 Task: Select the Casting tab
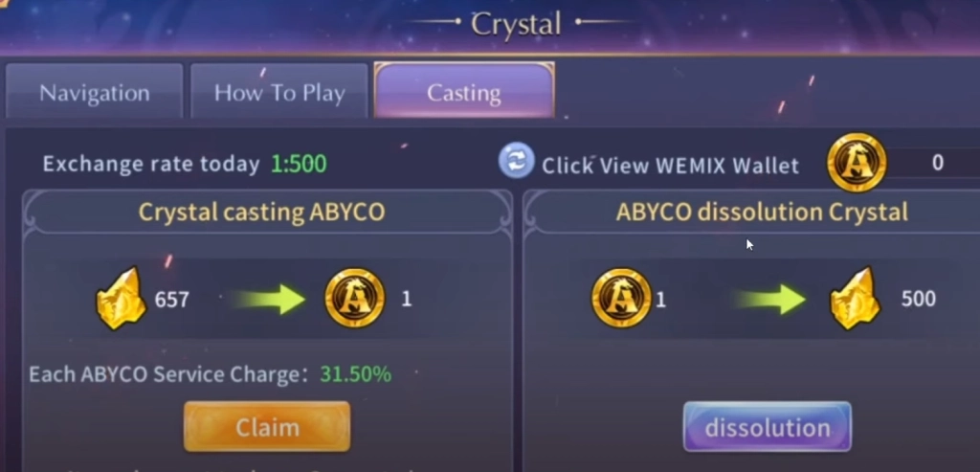click(x=464, y=90)
